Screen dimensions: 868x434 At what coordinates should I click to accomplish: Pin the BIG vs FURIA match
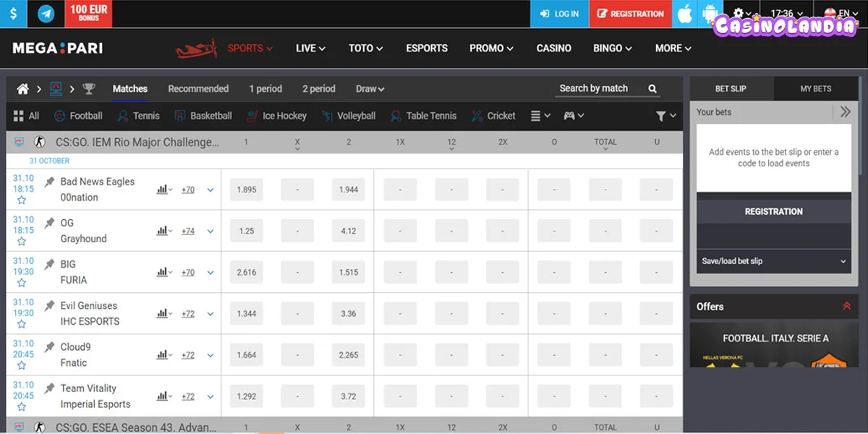point(49,265)
